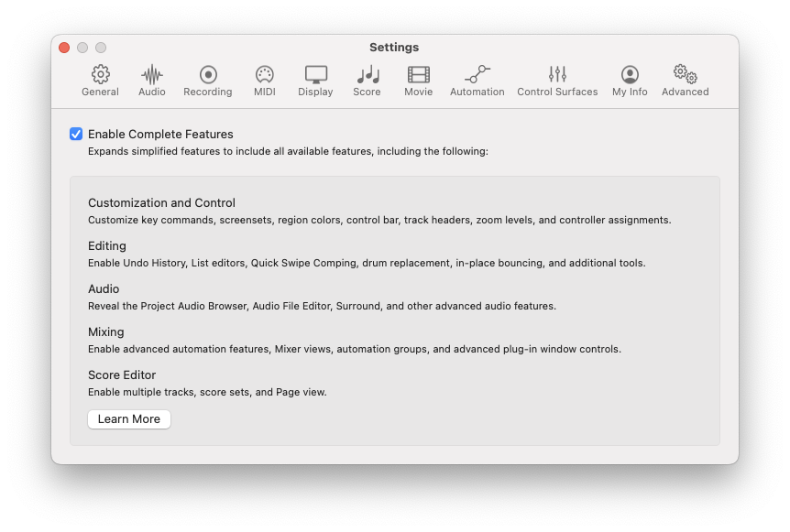This screenshot has width=790, height=532.
Task: Click the Settings window title text
Action: [x=394, y=48]
